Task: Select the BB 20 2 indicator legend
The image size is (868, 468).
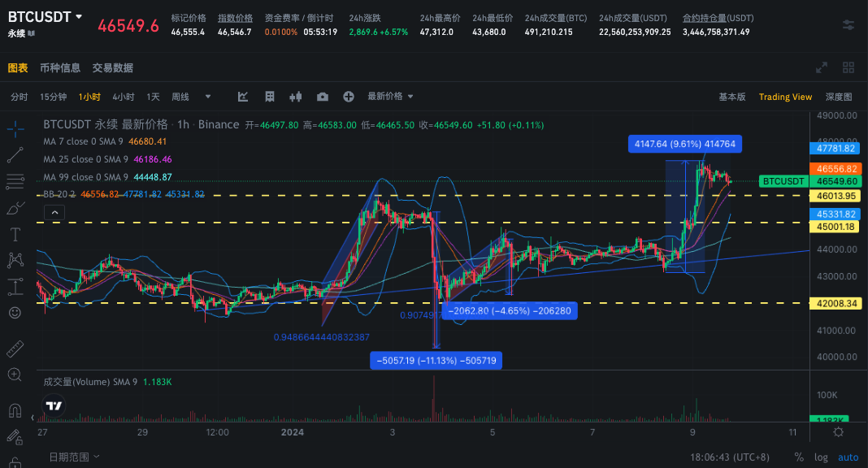Action: tap(124, 194)
